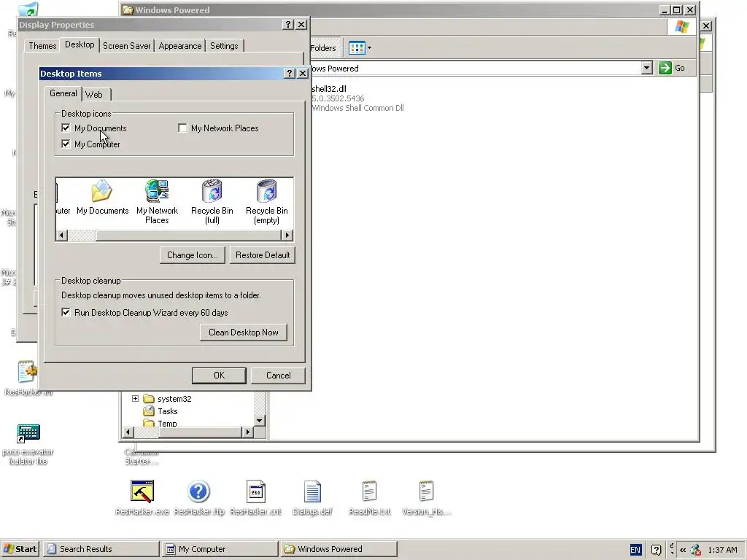Click the folder tree right scroll arrow

tap(247, 432)
